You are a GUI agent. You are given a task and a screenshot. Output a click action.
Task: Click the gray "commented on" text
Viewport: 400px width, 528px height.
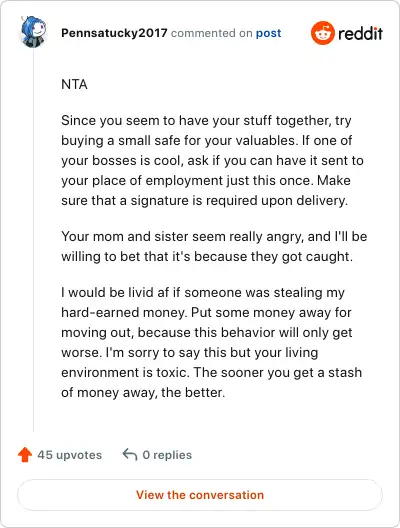click(x=211, y=33)
